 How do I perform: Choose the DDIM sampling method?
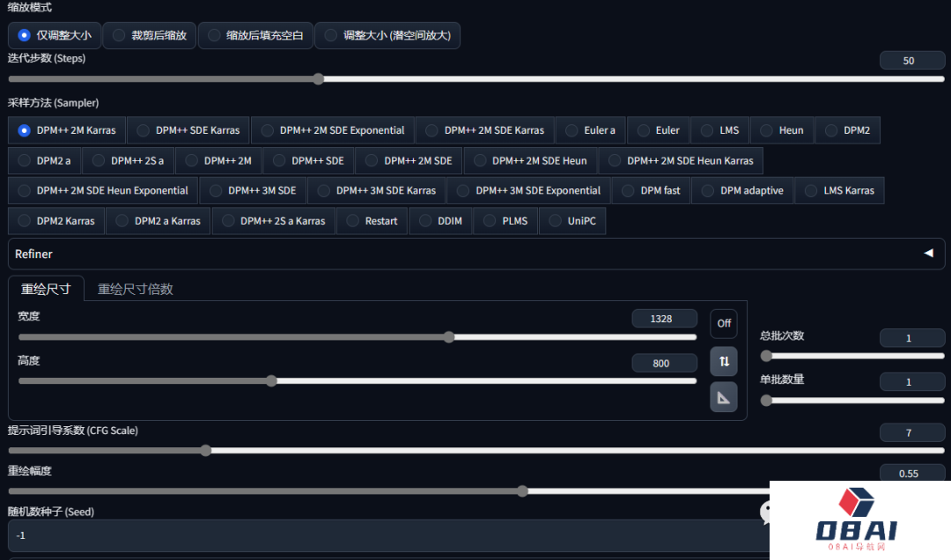pyautogui.click(x=440, y=221)
